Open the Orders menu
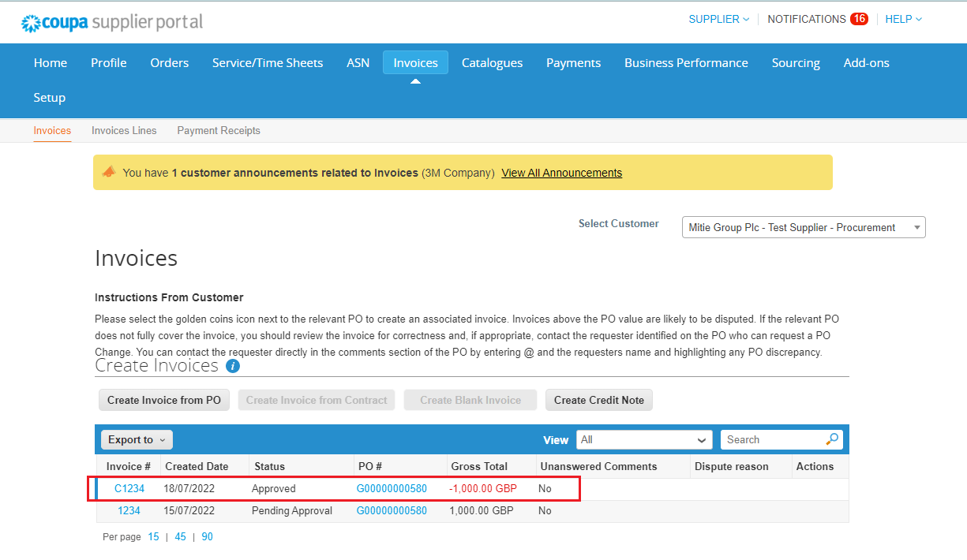Screen dimensions: 967x560 pyautogui.click(x=170, y=63)
